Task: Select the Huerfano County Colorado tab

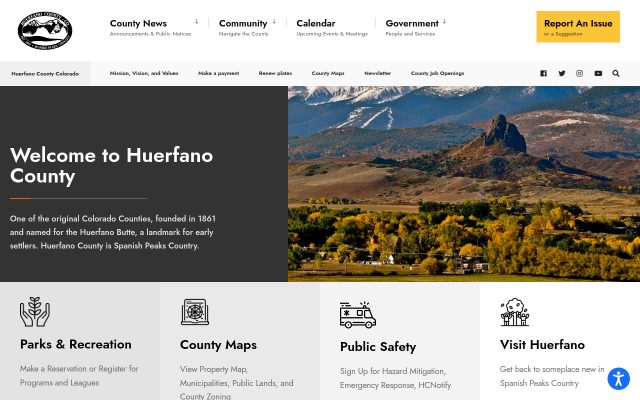Action: [x=45, y=73]
